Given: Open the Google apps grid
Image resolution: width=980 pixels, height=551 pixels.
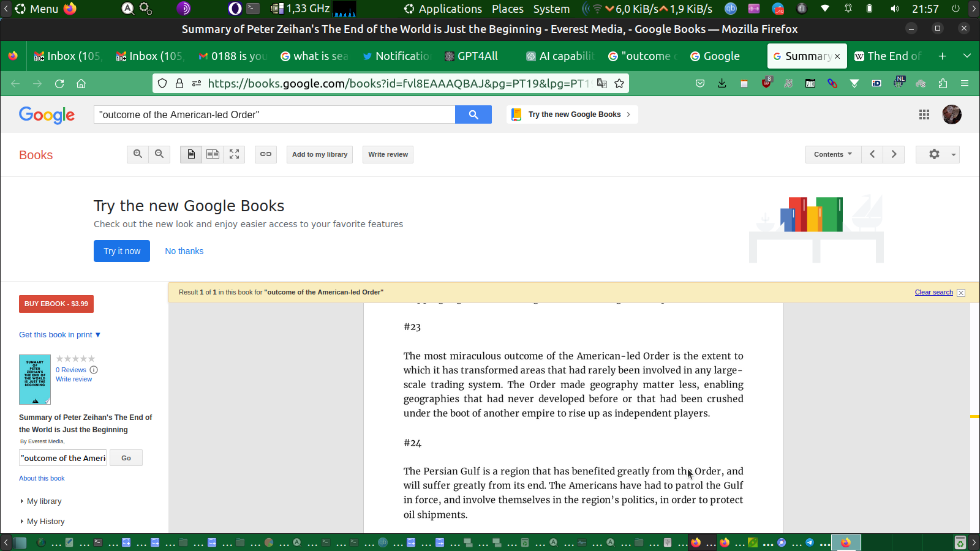Looking at the screenshot, I should coord(924,114).
